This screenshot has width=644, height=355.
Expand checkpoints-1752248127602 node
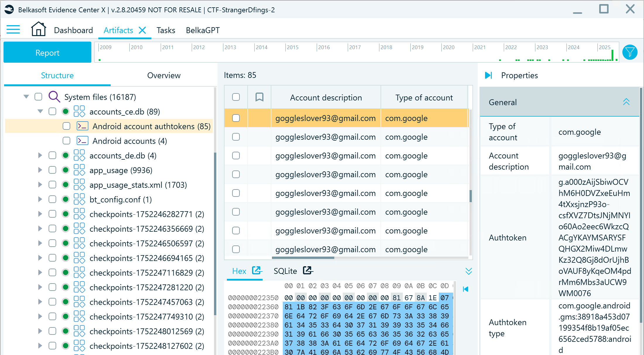click(x=40, y=346)
